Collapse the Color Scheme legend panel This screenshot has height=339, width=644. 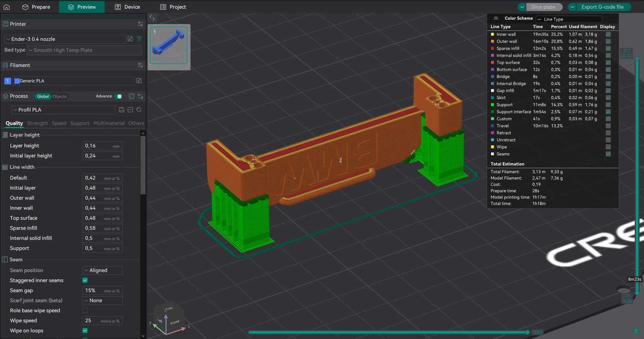coord(496,19)
